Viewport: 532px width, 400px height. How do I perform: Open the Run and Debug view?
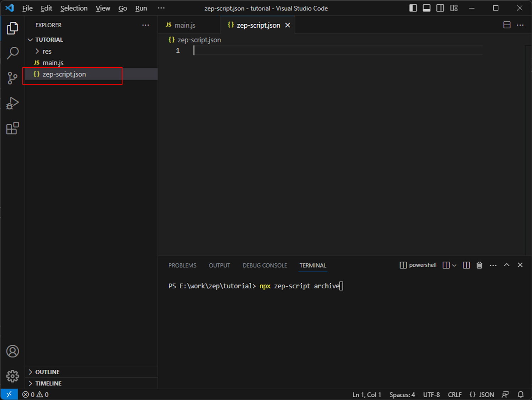click(x=12, y=103)
